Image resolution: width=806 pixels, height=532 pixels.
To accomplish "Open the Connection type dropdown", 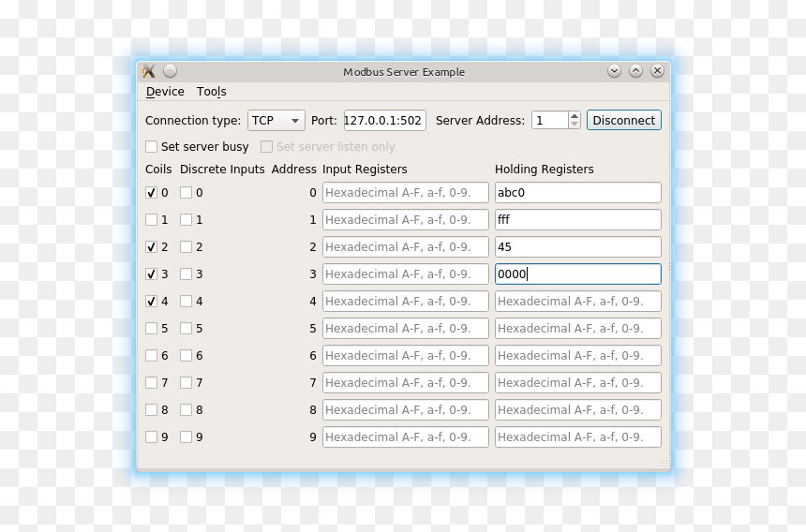I will point(276,120).
